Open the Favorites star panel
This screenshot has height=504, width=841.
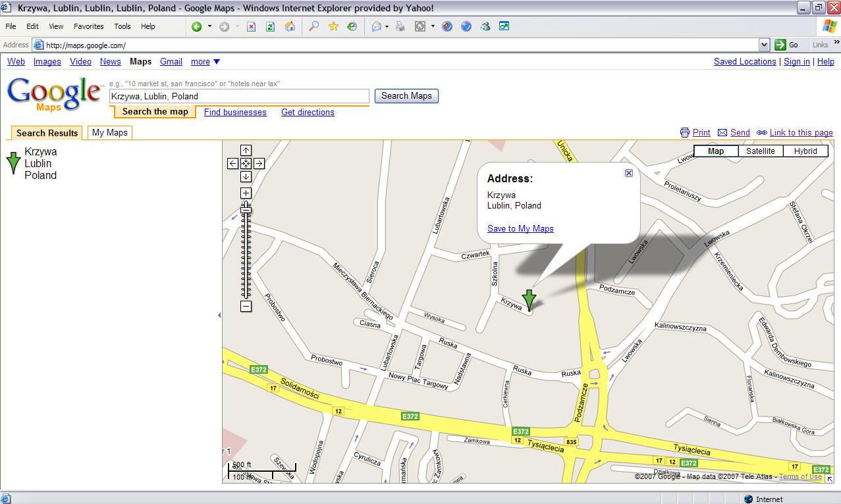pos(333,26)
